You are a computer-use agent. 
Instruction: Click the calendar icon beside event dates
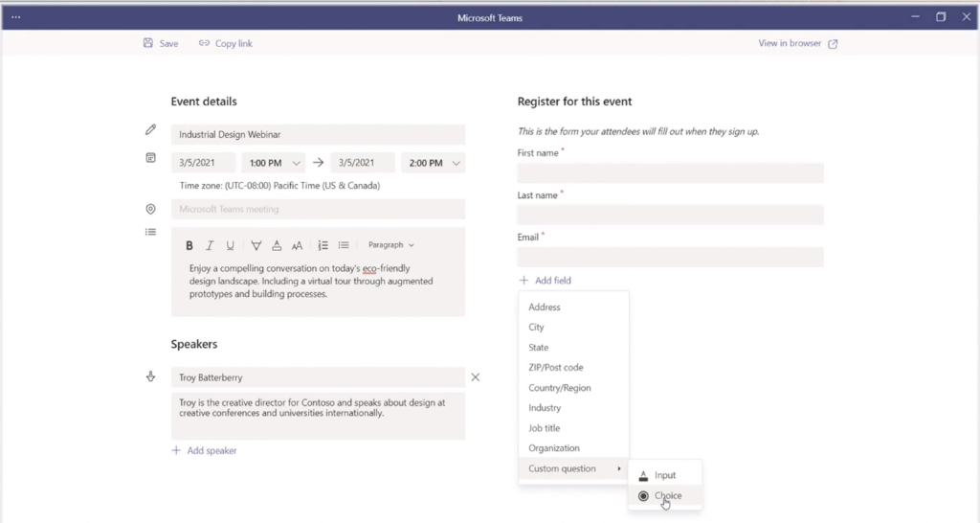click(150, 158)
